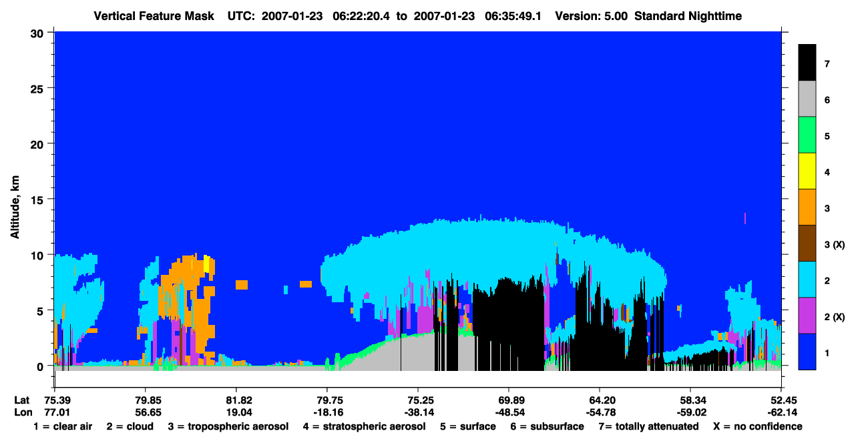Click the colorbar label '1'
Screen dimensions: 868x445
point(827,353)
